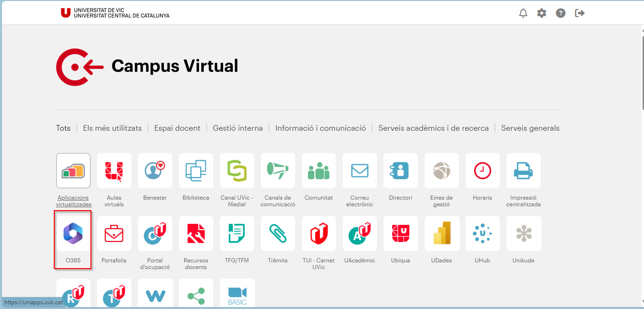The width and height of the screenshot is (644, 309).
Task: Open the Unikude icon
Action: click(x=524, y=233)
